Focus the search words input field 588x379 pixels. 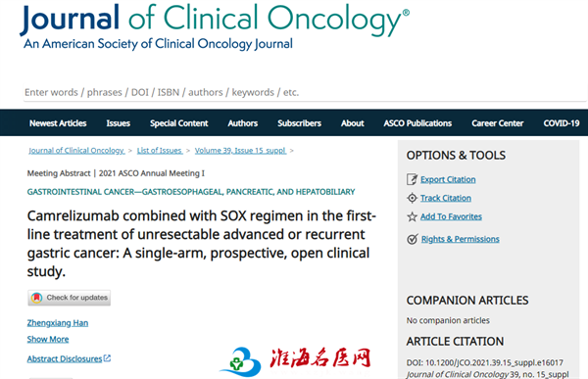click(x=305, y=92)
